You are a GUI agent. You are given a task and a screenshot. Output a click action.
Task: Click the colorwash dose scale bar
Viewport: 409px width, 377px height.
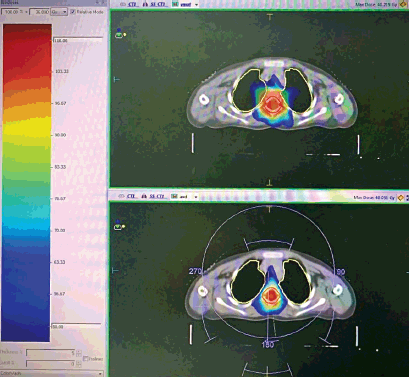point(27,183)
